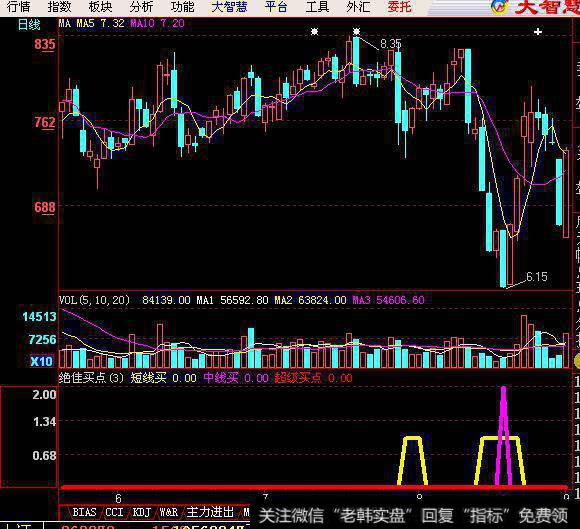
Task: Open the 分析 menu
Action: [x=141, y=7]
